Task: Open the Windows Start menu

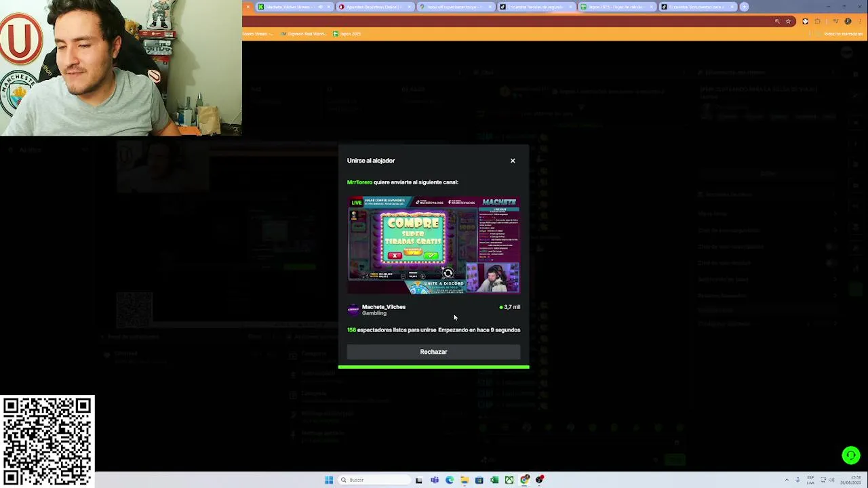Action: coord(329,480)
